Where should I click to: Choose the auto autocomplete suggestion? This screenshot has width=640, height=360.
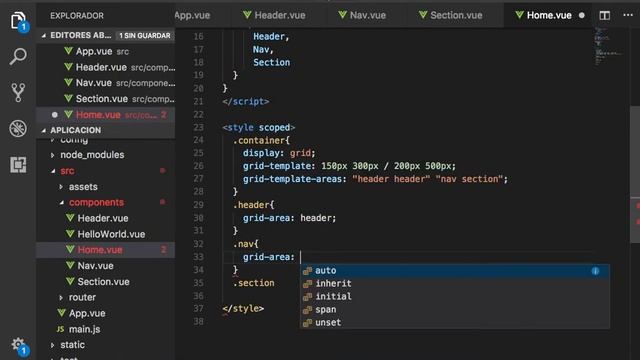click(455, 271)
